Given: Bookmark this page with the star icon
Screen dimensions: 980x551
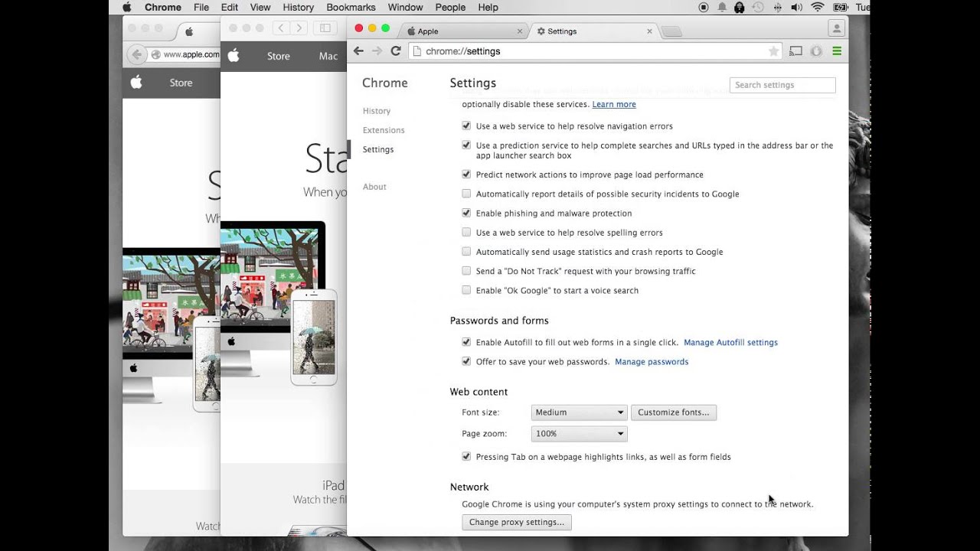Looking at the screenshot, I should click(x=773, y=51).
